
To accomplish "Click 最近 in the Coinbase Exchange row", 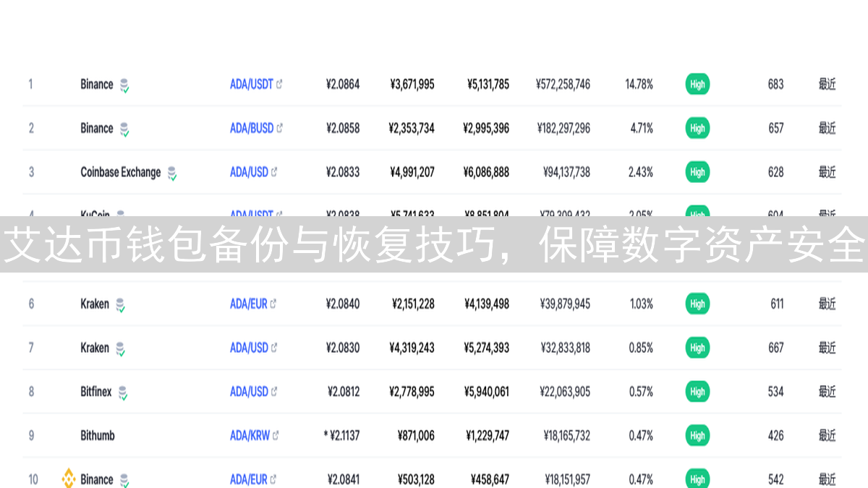I will pos(827,172).
